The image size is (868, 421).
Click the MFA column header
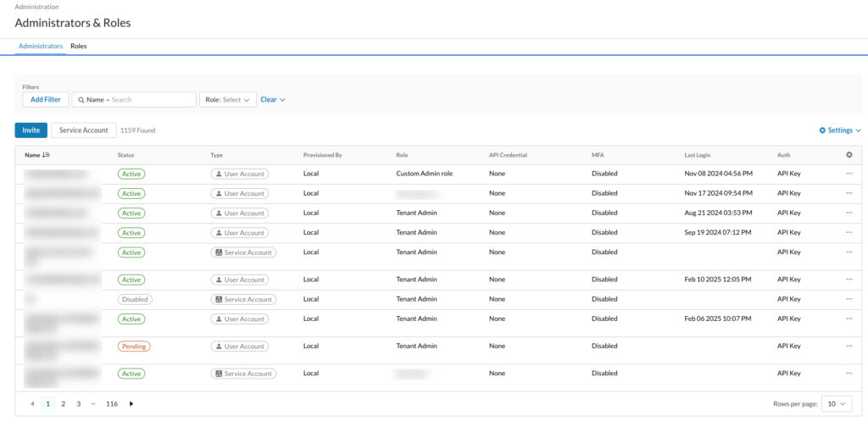tap(597, 156)
